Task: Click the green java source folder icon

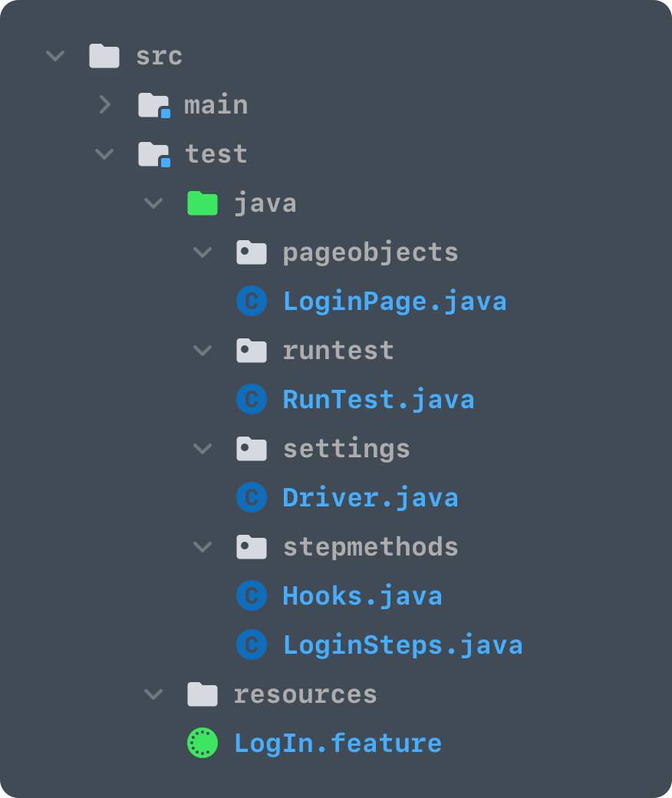Action: coord(203,203)
